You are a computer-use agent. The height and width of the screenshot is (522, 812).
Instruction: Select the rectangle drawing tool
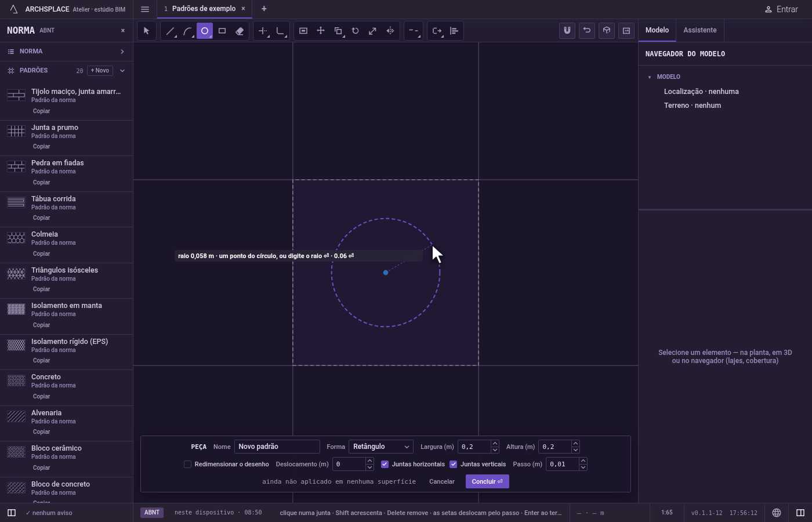[222, 31]
